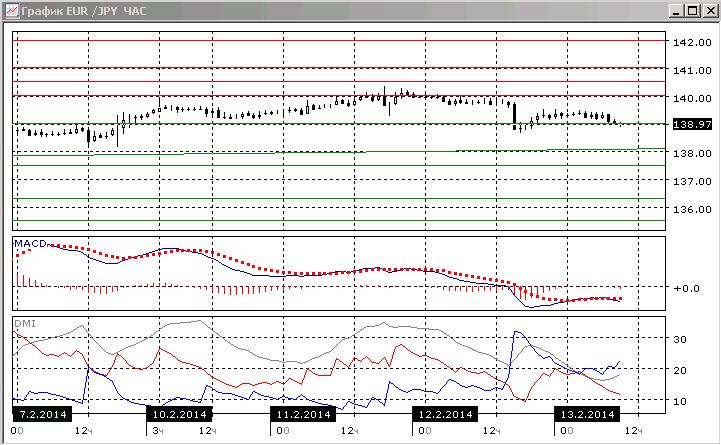
Task: Select date marker 7.2.2014
Action: tap(42, 414)
